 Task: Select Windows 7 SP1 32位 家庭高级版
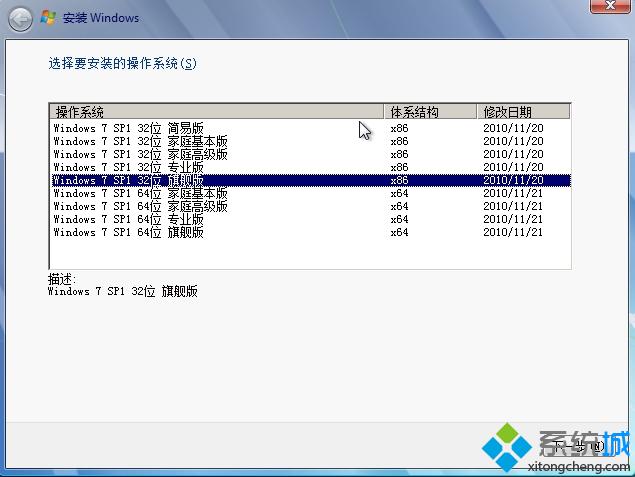tap(311, 154)
